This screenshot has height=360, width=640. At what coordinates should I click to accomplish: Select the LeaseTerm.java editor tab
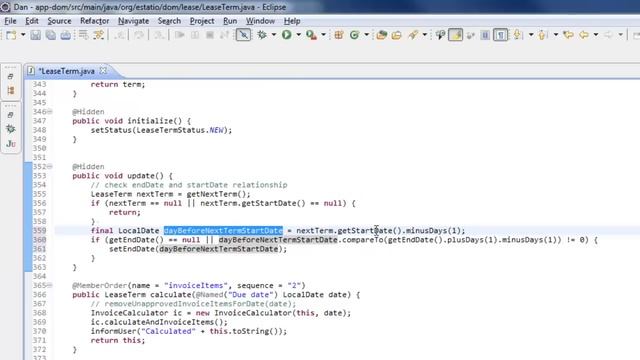(67, 71)
